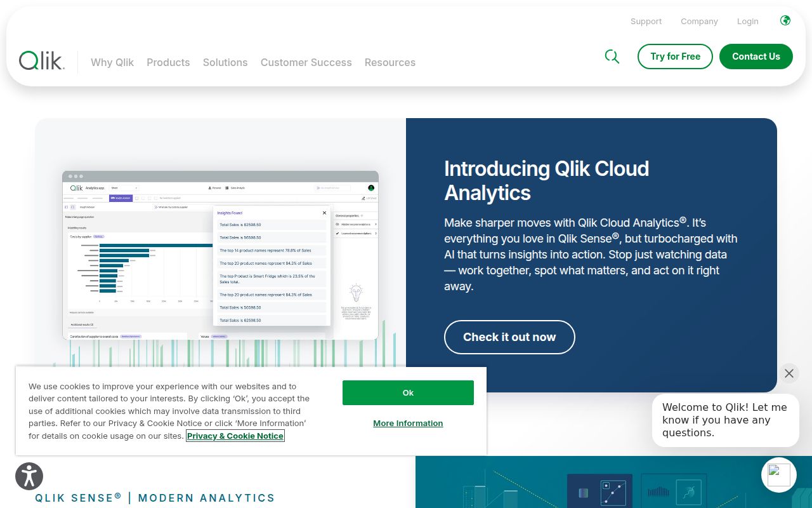This screenshot has width=812, height=508.
Task: Open the Products menu
Action: click(168, 62)
